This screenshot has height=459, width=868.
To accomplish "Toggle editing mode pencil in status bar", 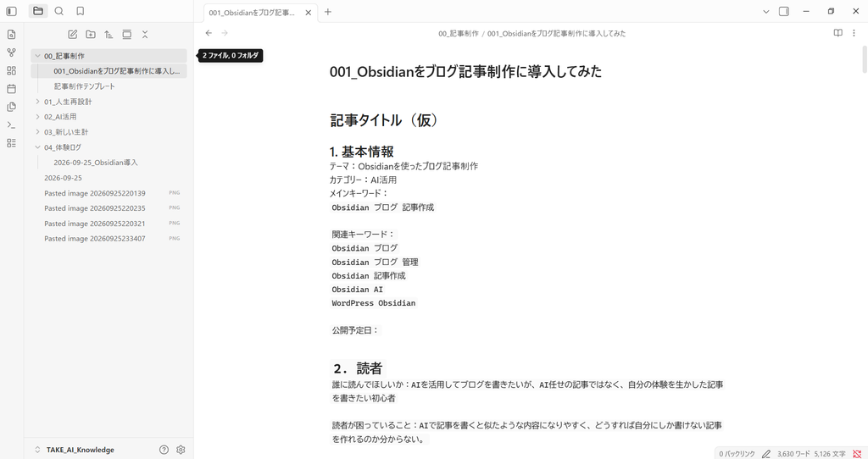I will click(x=766, y=454).
